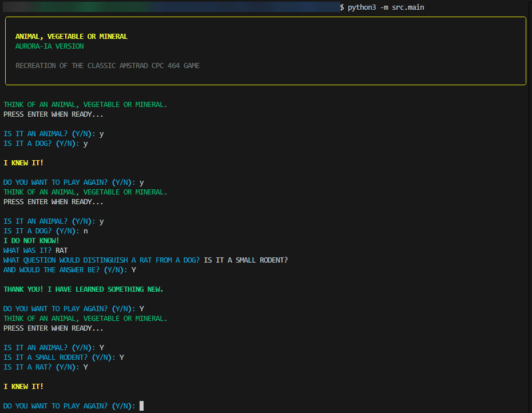
Task: Click the yellow ANIMAL, VEGETABLE OR MINERAL title
Action: click(72, 37)
